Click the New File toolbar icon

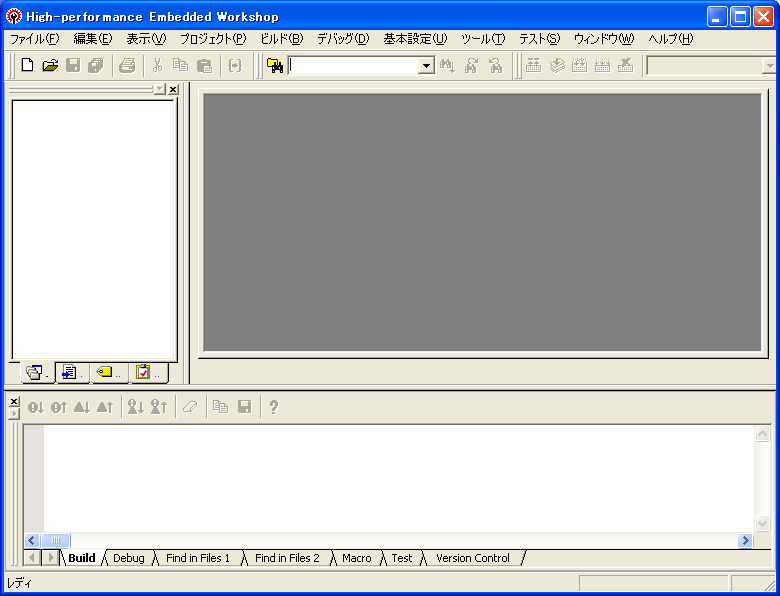pyautogui.click(x=27, y=66)
